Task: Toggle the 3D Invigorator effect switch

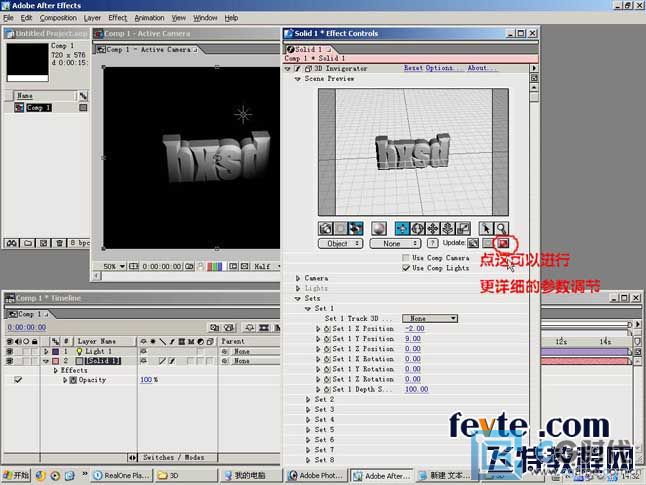Action: click(x=297, y=68)
